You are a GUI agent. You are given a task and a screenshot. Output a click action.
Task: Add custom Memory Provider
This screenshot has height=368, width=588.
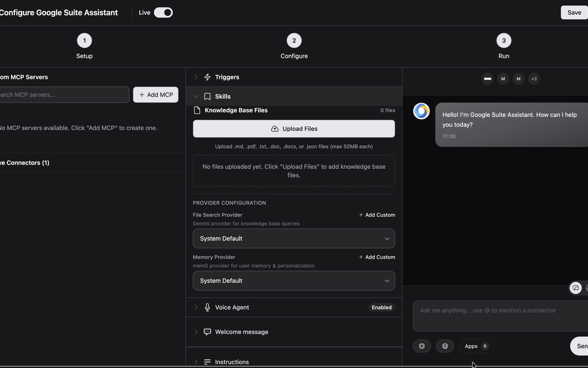click(377, 257)
